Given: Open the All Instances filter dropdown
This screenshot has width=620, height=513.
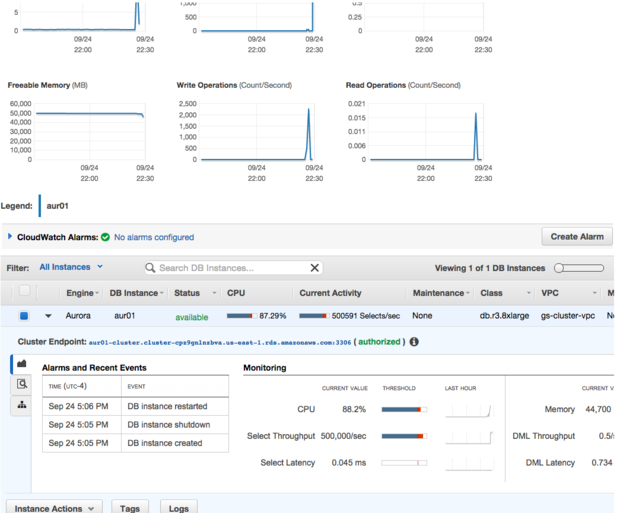Looking at the screenshot, I should coord(71,267).
